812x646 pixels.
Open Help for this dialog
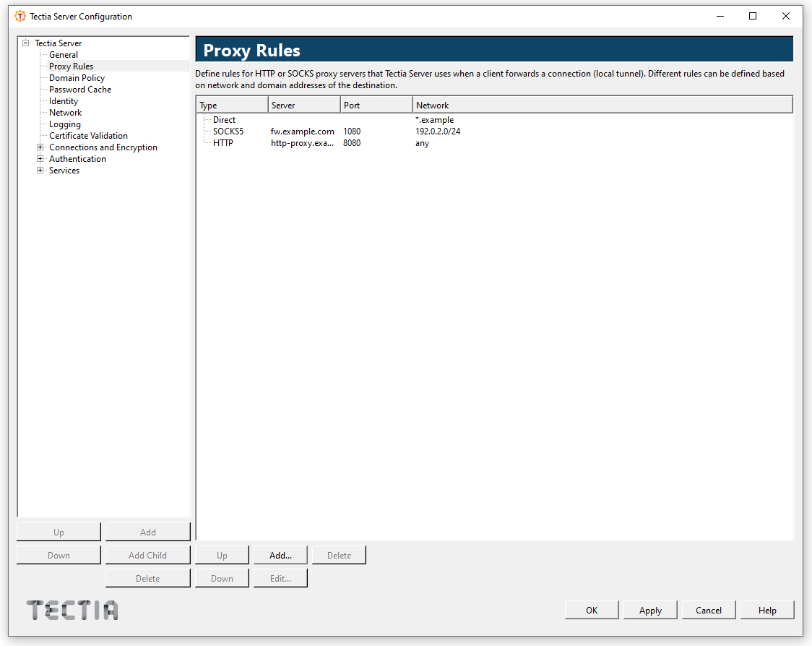click(x=767, y=611)
